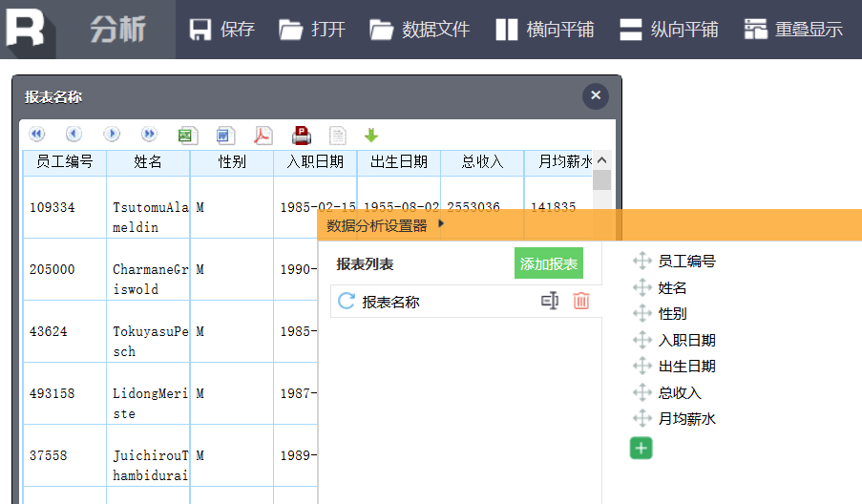Collapse the 数据分析设置器 panel arrow
Viewport: 862px width, 504px height.
(x=440, y=225)
